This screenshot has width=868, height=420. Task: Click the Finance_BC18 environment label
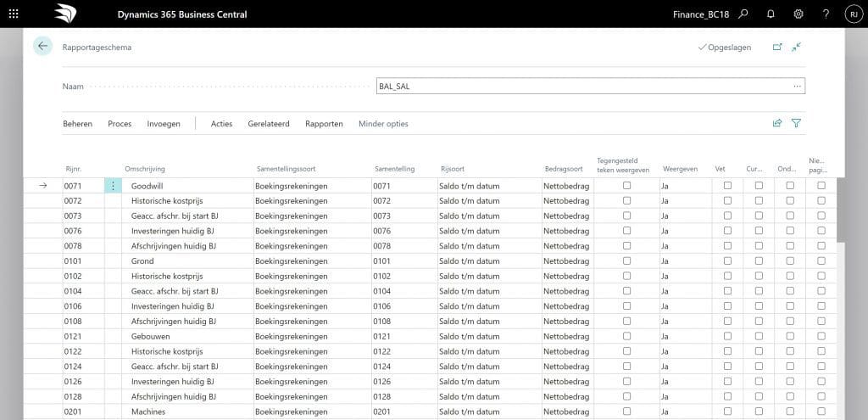(701, 14)
